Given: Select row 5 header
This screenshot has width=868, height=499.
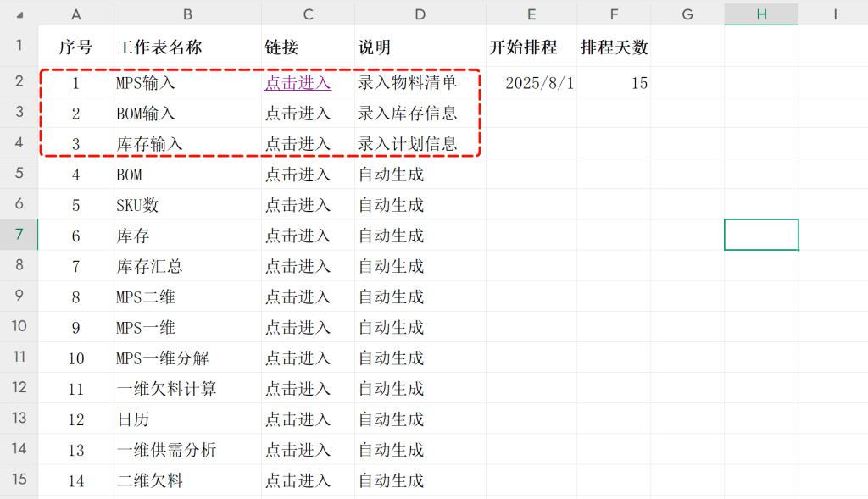Looking at the screenshot, I should tap(19, 173).
